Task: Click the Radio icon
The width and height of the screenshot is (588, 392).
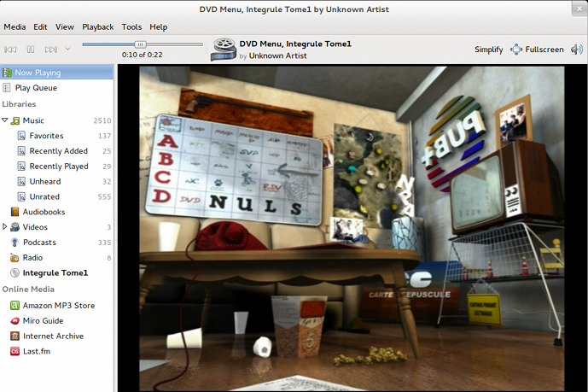Action: [15, 258]
